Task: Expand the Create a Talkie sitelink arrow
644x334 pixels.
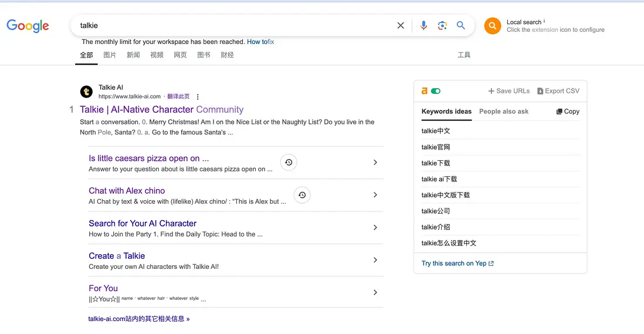Action: (x=375, y=260)
